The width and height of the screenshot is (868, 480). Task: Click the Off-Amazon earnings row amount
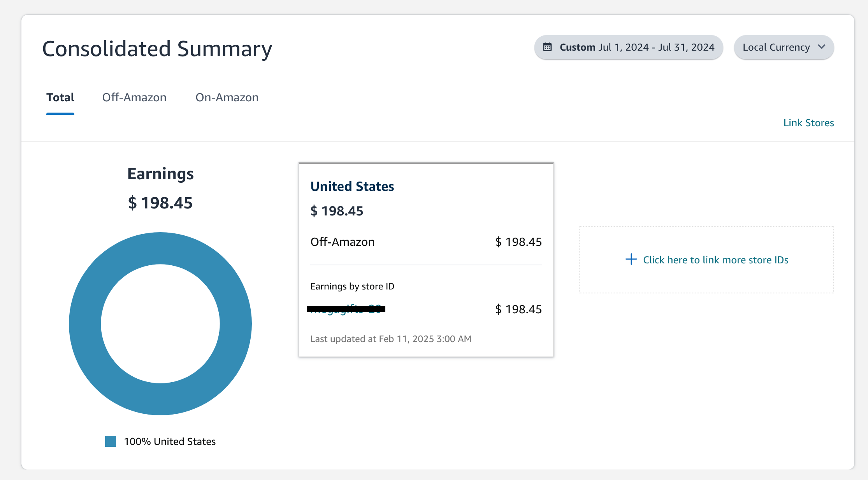518,242
